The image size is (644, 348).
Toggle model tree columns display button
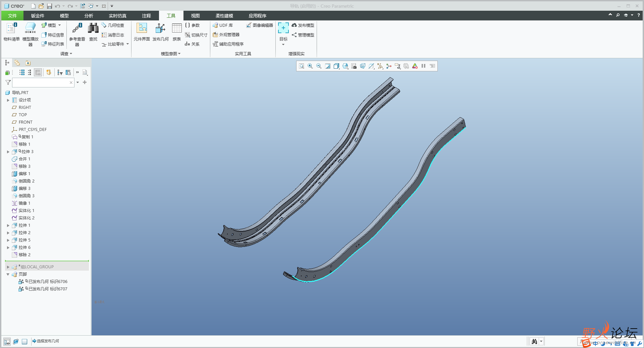tap(38, 72)
